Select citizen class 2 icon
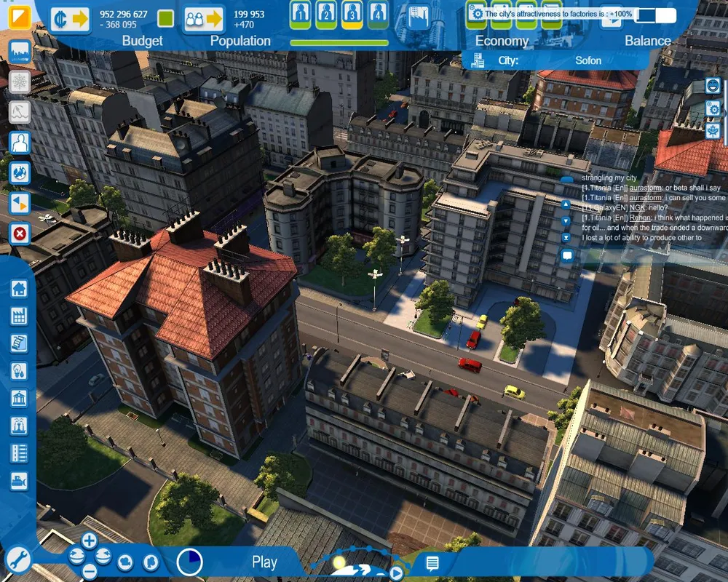The image size is (728, 582). (x=326, y=13)
